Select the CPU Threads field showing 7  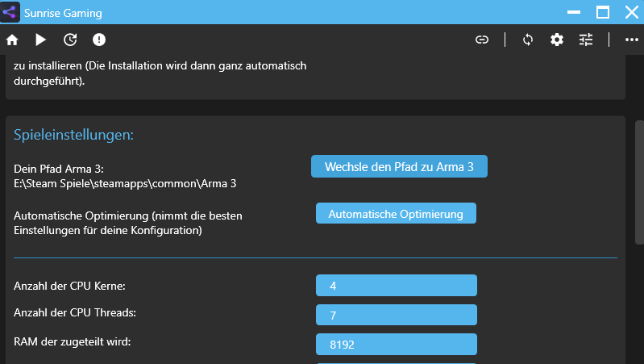[x=396, y=315]
